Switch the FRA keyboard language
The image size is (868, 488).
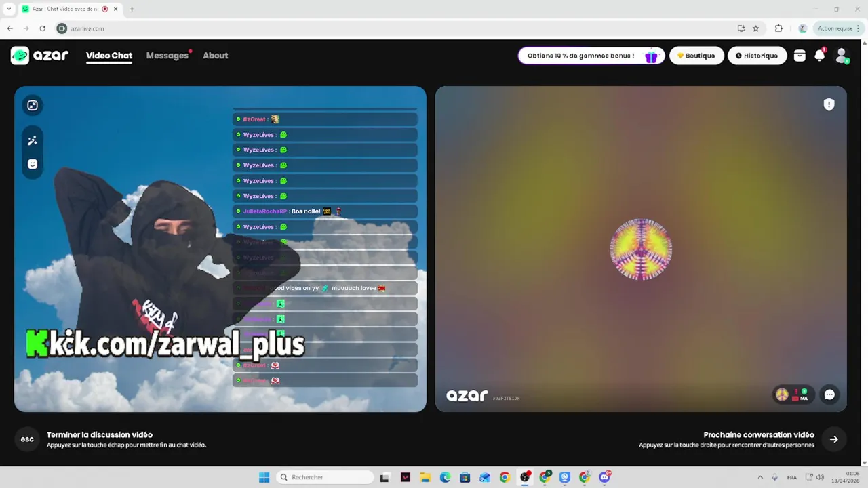tap(791, 477)
